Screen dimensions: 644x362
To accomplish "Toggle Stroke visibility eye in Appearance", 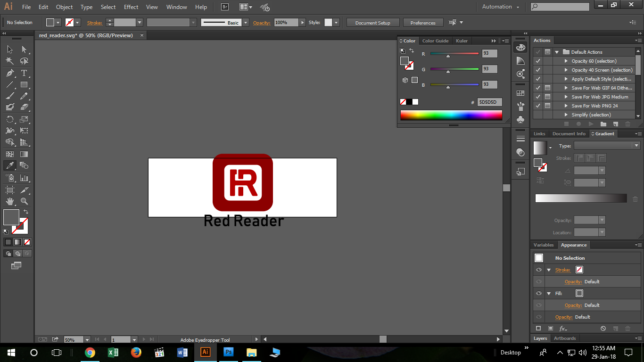I will click(539, 270).
